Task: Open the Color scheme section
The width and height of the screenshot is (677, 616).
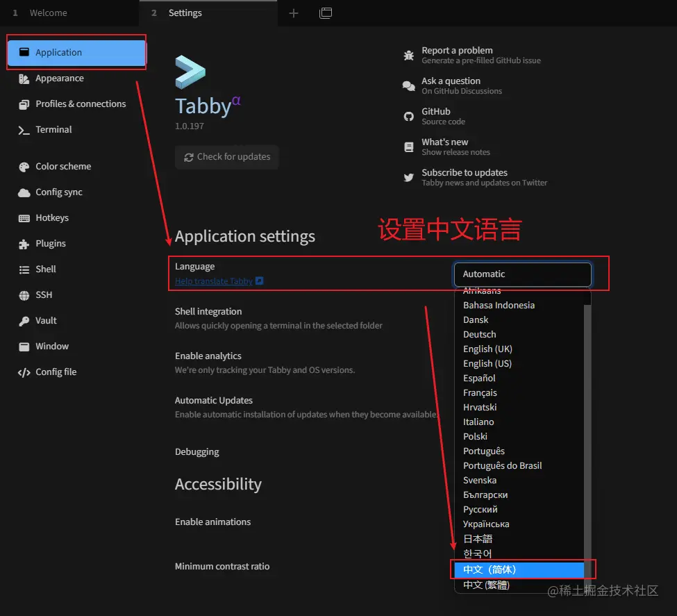Action: click(x=63, y=166)
